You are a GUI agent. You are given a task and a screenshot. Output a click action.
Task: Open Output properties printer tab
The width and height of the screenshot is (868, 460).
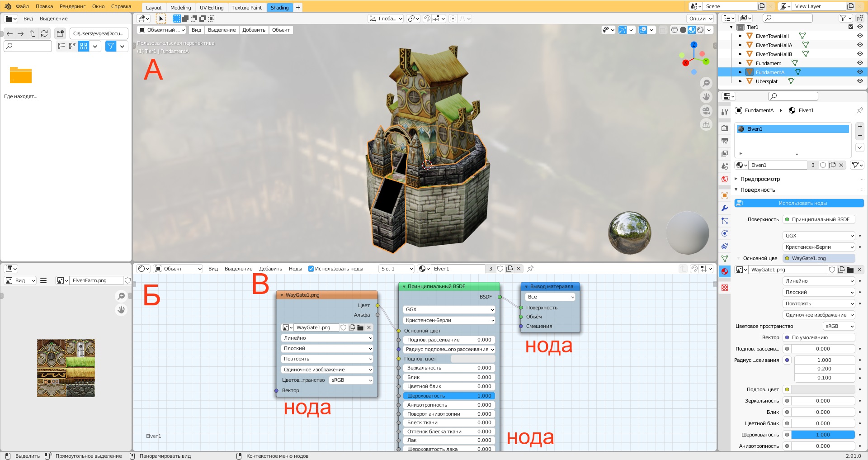tap(725, 141)
